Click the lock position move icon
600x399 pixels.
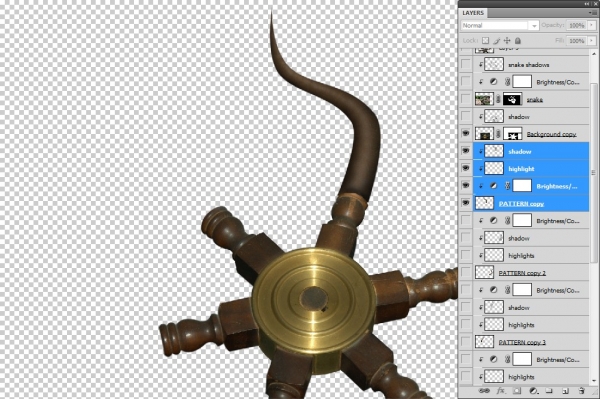507,41
